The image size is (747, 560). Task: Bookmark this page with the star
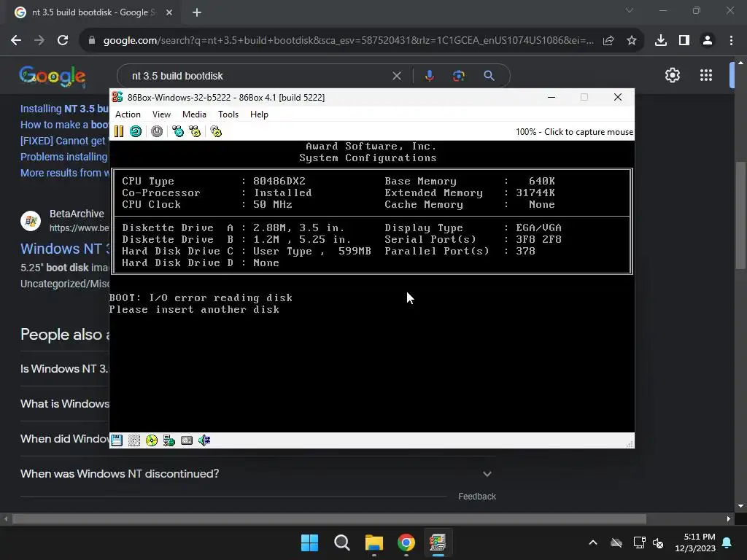[631, 41]
